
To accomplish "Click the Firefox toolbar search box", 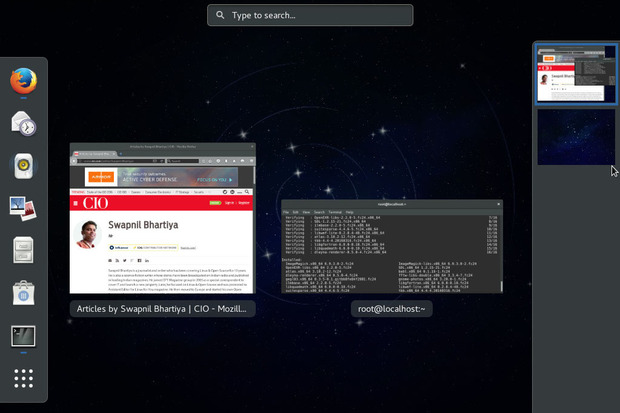I will 183,161.
